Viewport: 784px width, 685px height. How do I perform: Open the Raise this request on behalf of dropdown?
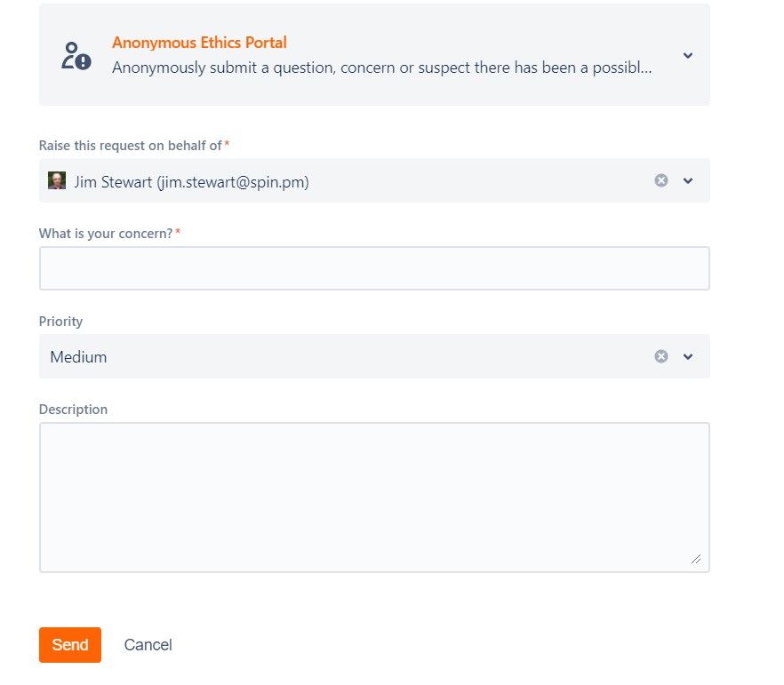coord(688,181)
